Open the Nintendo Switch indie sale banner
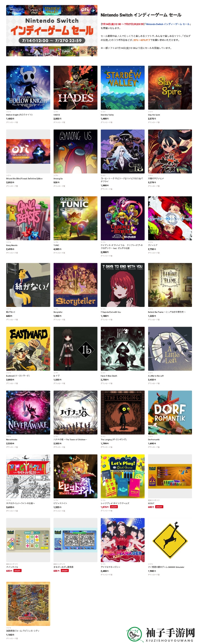This screenshot has width=198, height=644. (x=52, y=31)
